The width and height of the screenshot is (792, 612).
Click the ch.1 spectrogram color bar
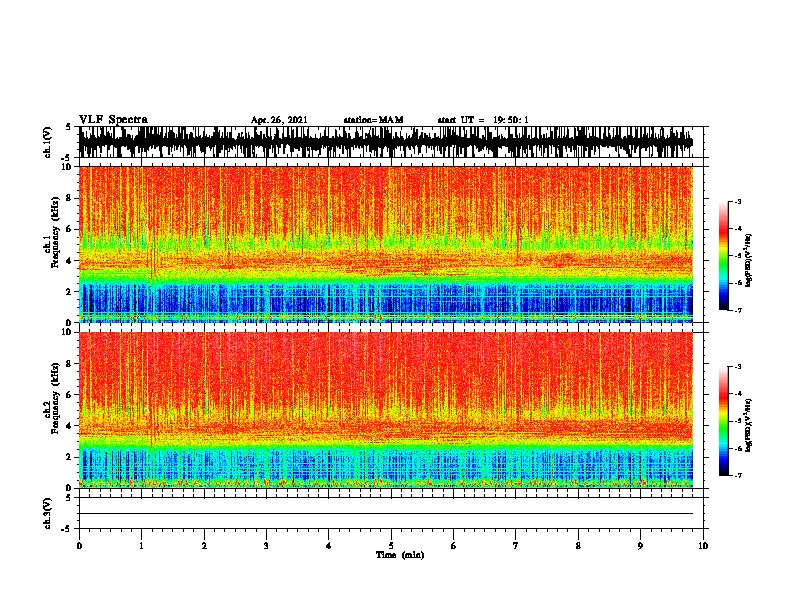point(724,256)
